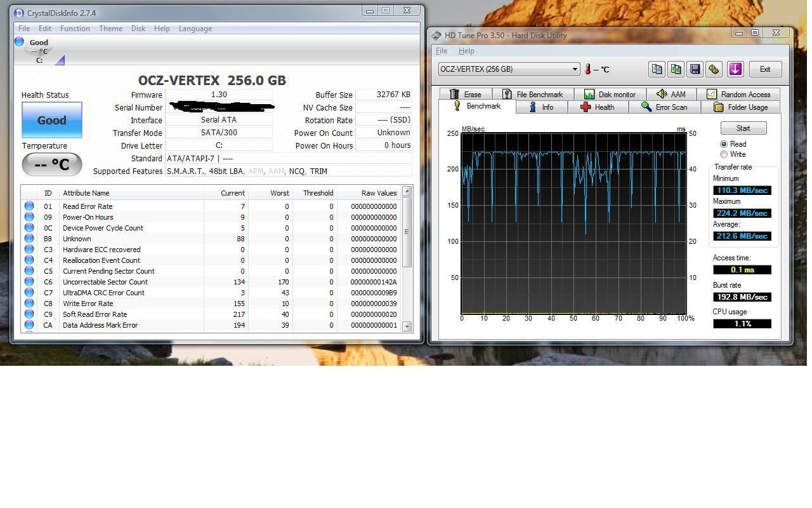This screenshot has height=508, width=812.
Task: Click status orb for Hardware ECC recovered
Action: (29, 250)
